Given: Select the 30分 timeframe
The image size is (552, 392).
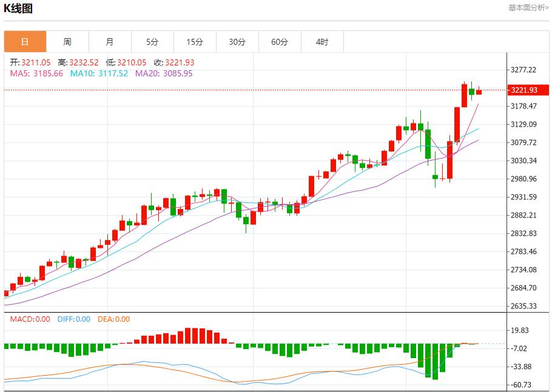Looking at the screenshot, I should coord(237,41).
